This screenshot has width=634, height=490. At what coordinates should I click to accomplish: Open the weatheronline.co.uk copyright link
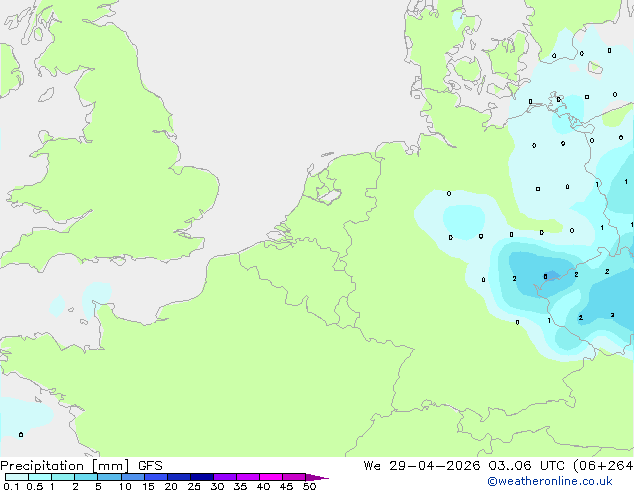point(549,481)
